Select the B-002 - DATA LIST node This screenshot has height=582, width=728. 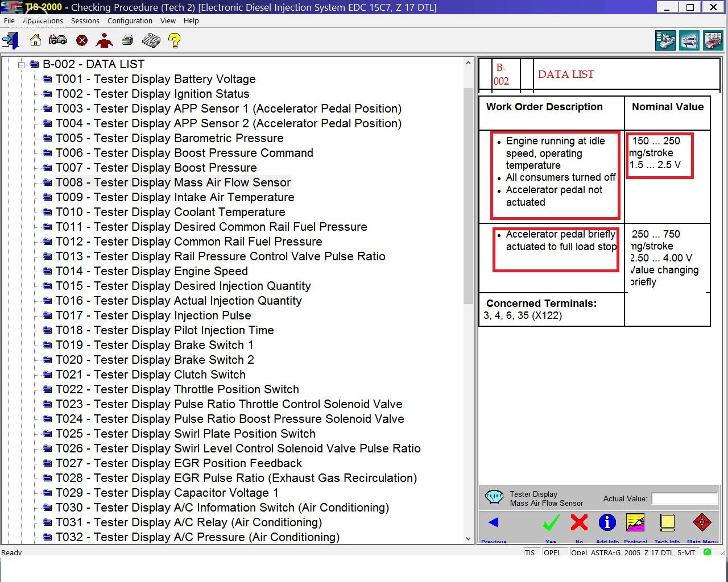tap(94, 64)
